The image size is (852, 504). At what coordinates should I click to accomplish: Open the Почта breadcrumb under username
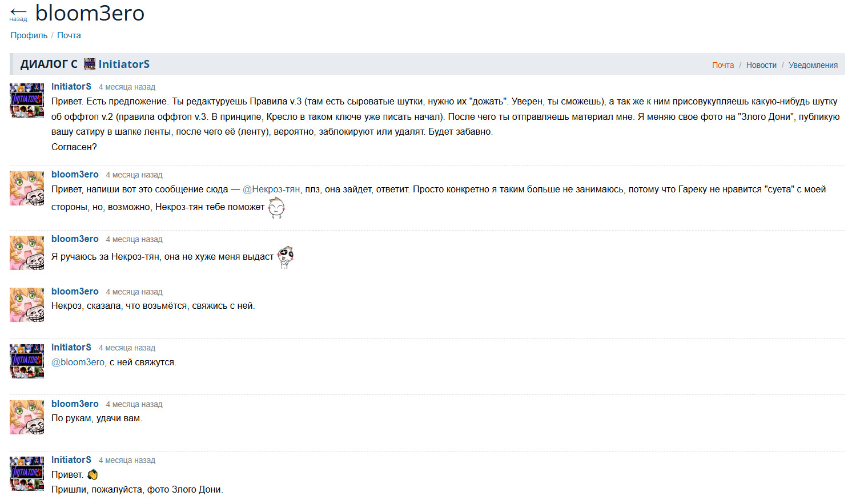click(69, 35)
